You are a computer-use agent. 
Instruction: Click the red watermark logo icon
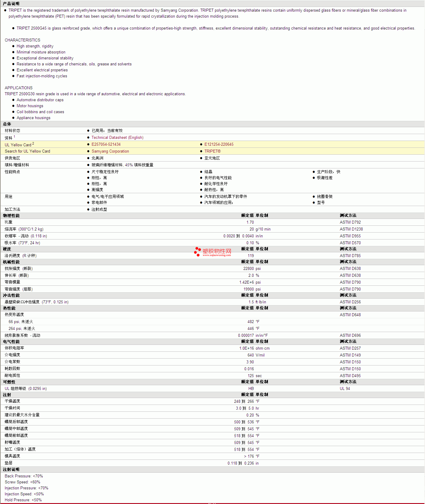point(197,251)
